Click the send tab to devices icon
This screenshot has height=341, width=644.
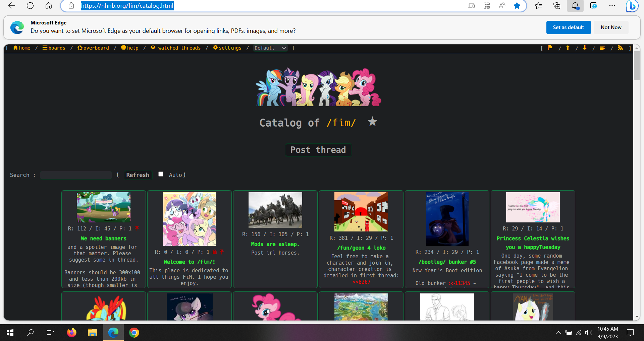tap(472, 6)
